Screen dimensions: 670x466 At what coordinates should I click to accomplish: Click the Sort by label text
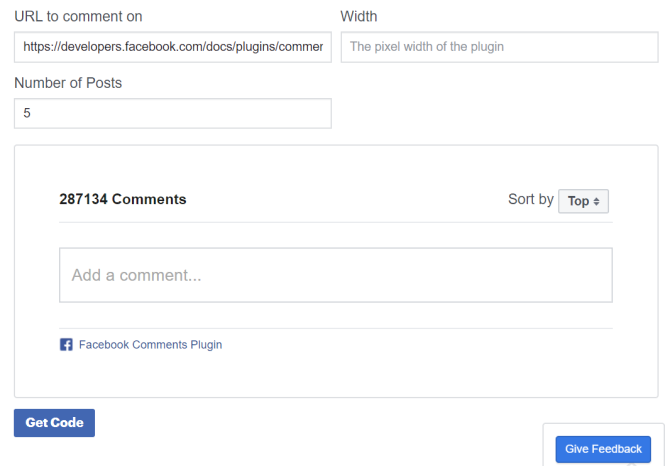click(x=530, y=199)
